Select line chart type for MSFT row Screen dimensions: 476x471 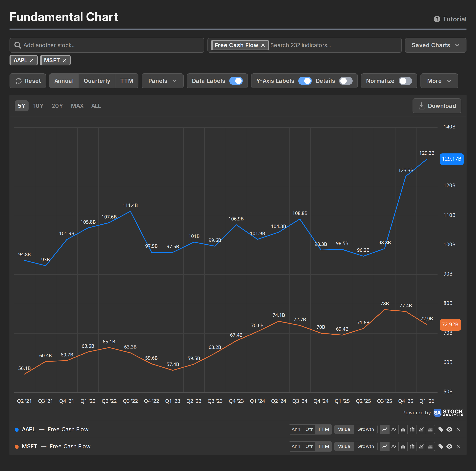(x=385, y=446)
